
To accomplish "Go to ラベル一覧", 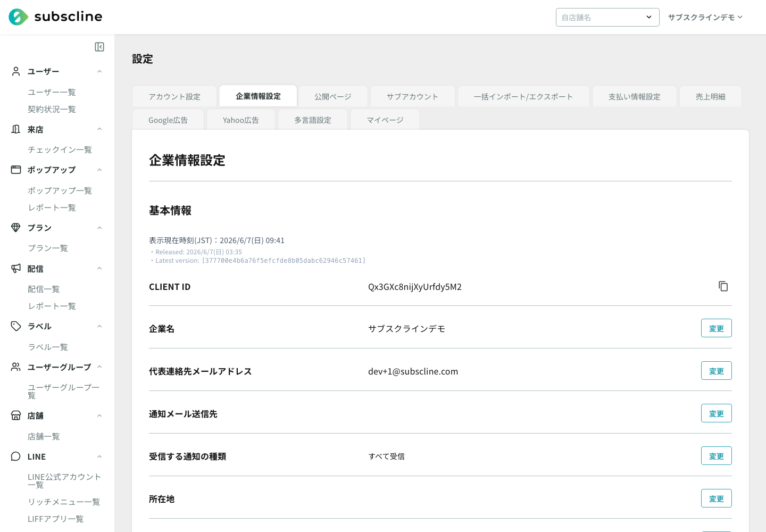I will (x=48, y=347).
